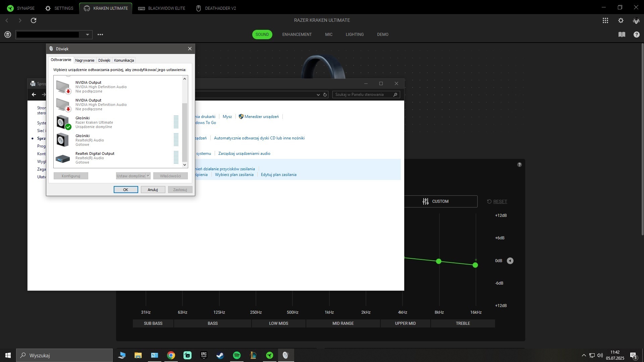Open the Mysz link in Control Panel
Image resolution: width=644 pixels, height=362 pixels.
227,117
